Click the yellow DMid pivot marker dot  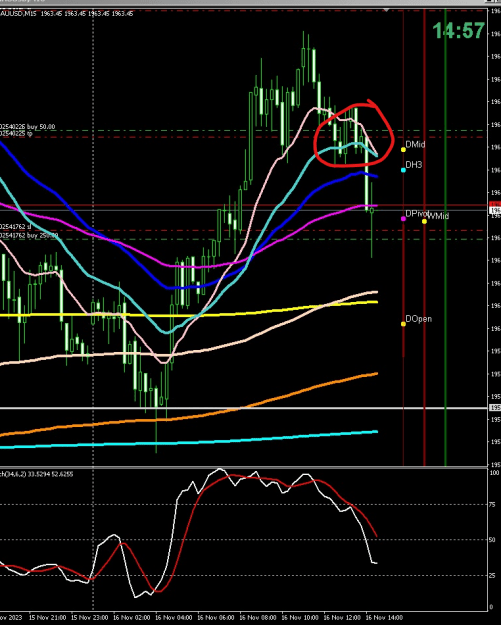(x=403, y=149)
